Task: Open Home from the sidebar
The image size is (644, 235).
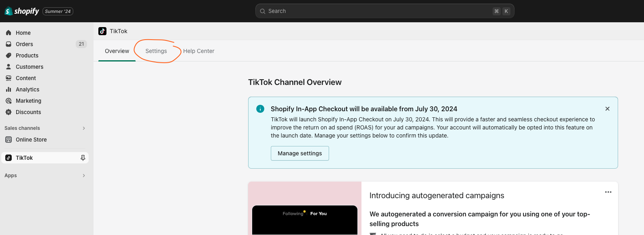Action: pyautogui.click(x=23, y=33)
